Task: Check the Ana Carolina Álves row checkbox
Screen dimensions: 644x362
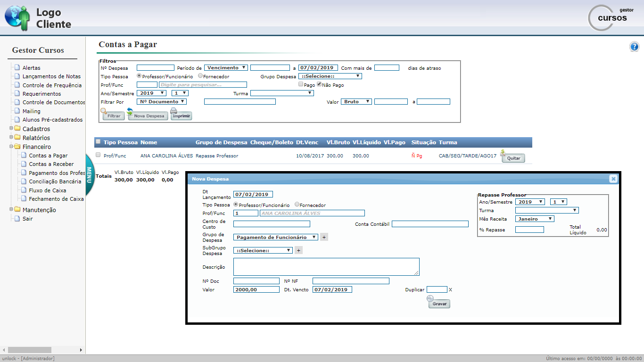Action: coord(98,155)
